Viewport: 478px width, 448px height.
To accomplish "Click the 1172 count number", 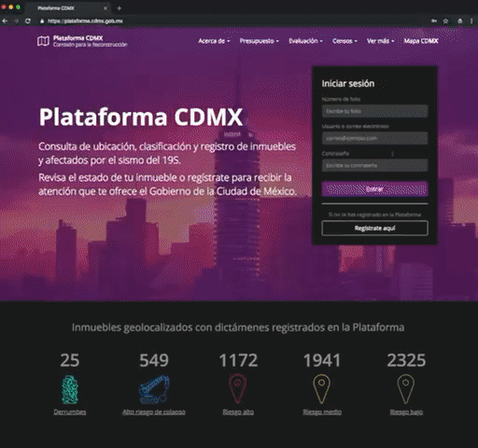I will tap(238, 360).
